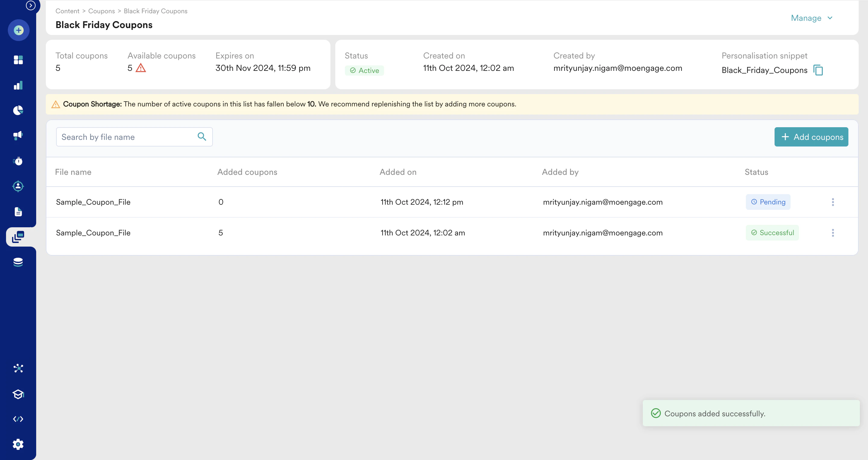Expand the sidebar with the arrow toggle
868x460 pixels.
(31, 5)
